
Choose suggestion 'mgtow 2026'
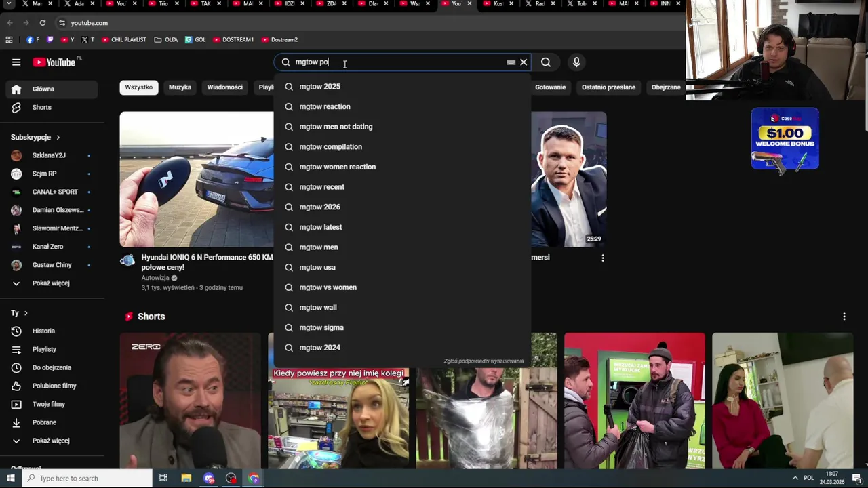tap(402, 207)
